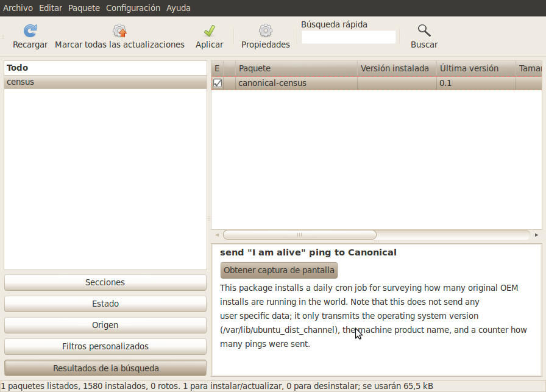The image size is (546, 392).
Task: Open the Ayuda menu
Action: (x=179, y=8)
